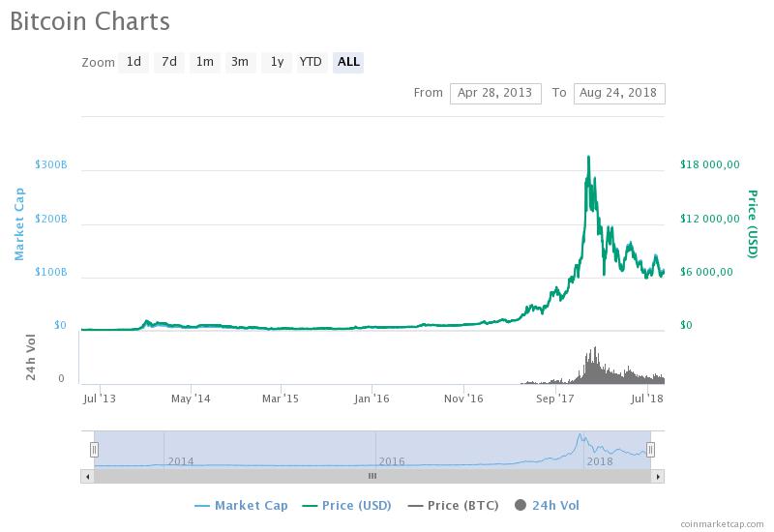Click the navigator right range handle
Image resolution: width=774 pixels, height=532 pixels.
tap(650, 450)
